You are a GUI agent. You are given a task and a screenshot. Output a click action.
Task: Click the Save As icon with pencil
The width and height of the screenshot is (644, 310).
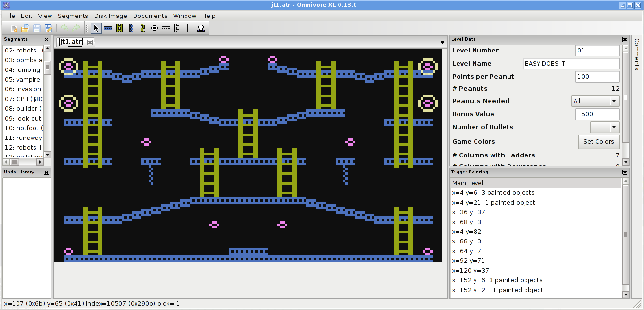(49, 28)
